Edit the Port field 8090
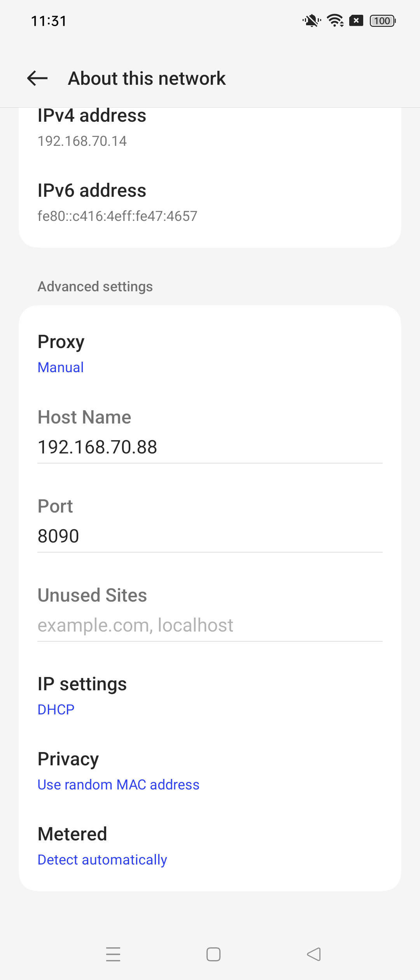The height and width of the screenshot is (980, 420). click(x=210, y=536)
